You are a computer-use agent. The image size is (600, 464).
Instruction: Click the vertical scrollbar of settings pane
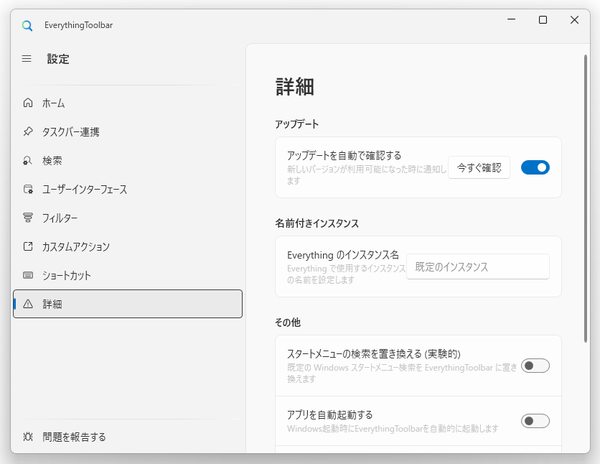585,199
